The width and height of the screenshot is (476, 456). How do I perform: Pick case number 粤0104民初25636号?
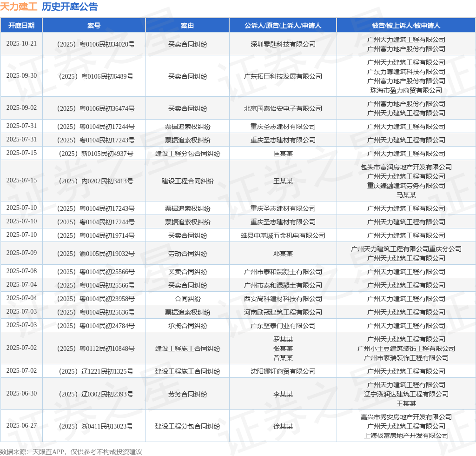pyautogui.click(x=96, y=312)
